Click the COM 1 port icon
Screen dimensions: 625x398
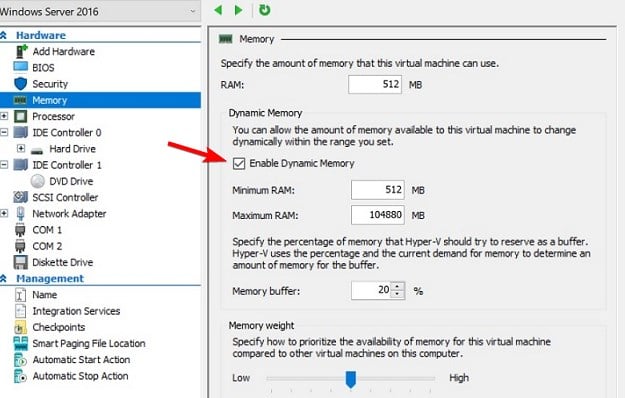(20, 230)
